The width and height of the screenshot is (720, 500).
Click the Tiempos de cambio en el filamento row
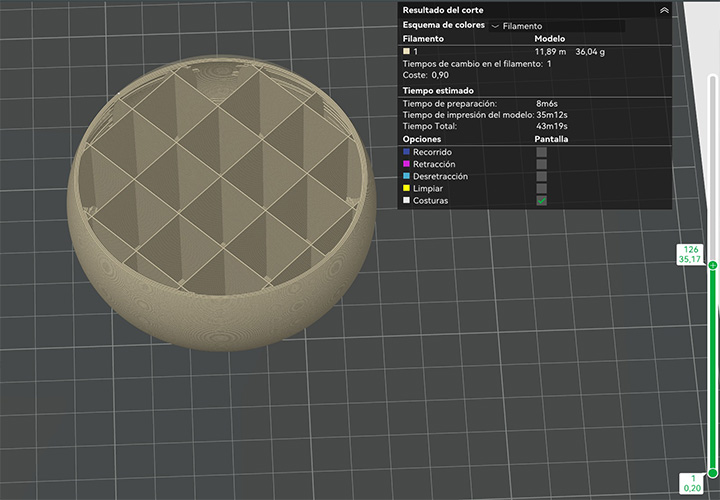coord(477,64)
